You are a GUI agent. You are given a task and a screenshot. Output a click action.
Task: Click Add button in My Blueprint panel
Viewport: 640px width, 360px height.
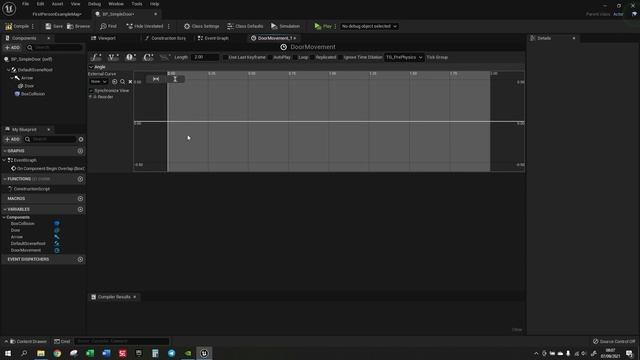click(12, 139)
